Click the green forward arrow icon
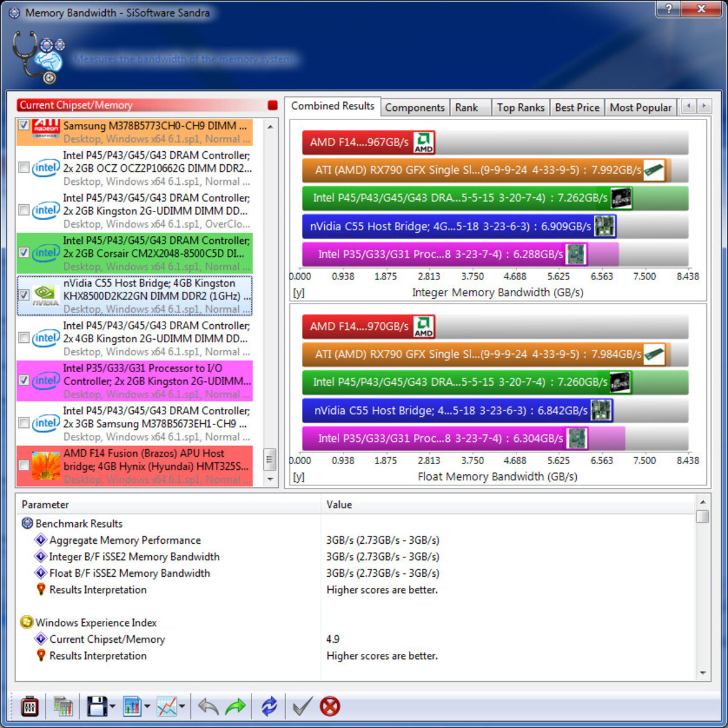The height and width of the screenshot is (728, 728). (235, 706)
